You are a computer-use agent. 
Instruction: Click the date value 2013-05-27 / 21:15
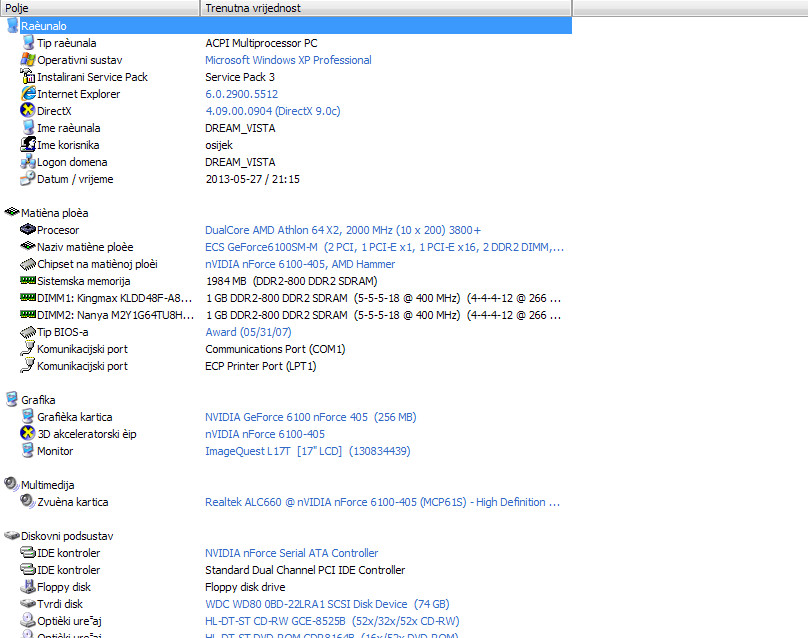tap(252, 179)
